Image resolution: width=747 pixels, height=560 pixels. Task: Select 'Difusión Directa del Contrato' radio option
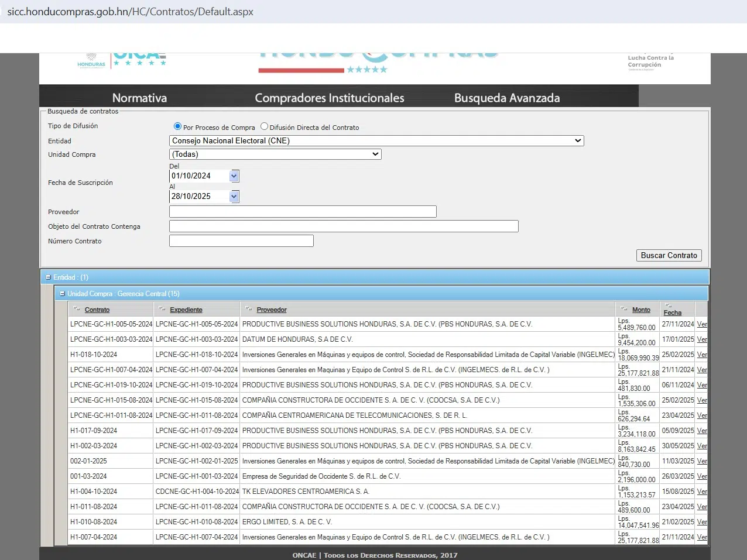[x=265, y=126]
